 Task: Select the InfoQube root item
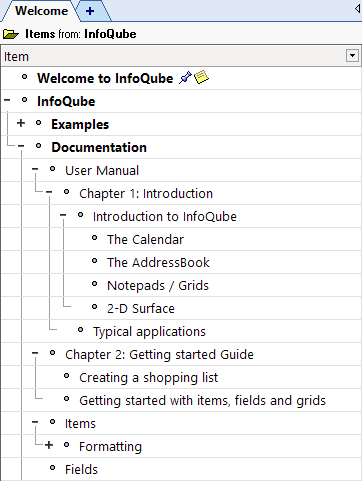click(x=66, y=101)
